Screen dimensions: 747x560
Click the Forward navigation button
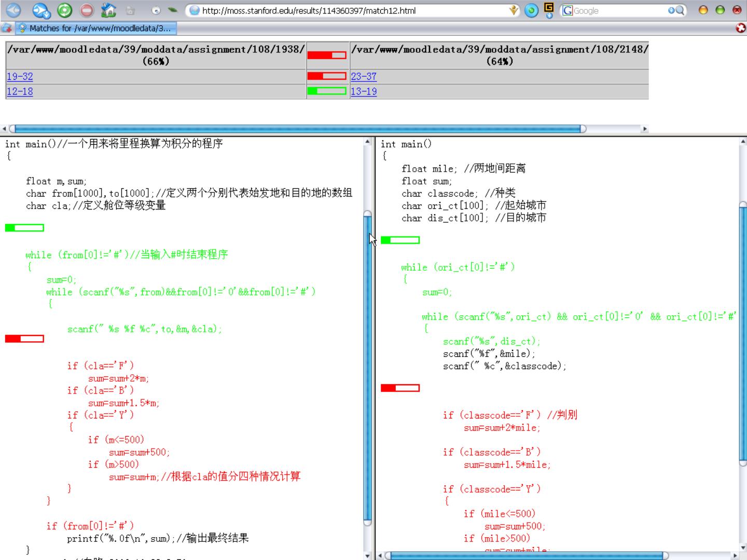click(41, 10)
